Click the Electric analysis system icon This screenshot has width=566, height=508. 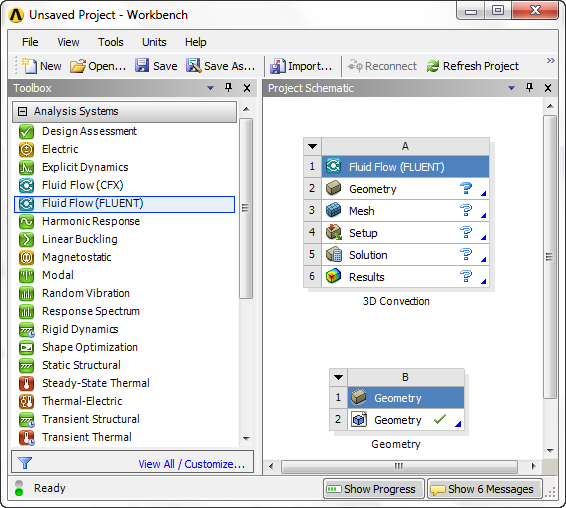pos(26,149)
